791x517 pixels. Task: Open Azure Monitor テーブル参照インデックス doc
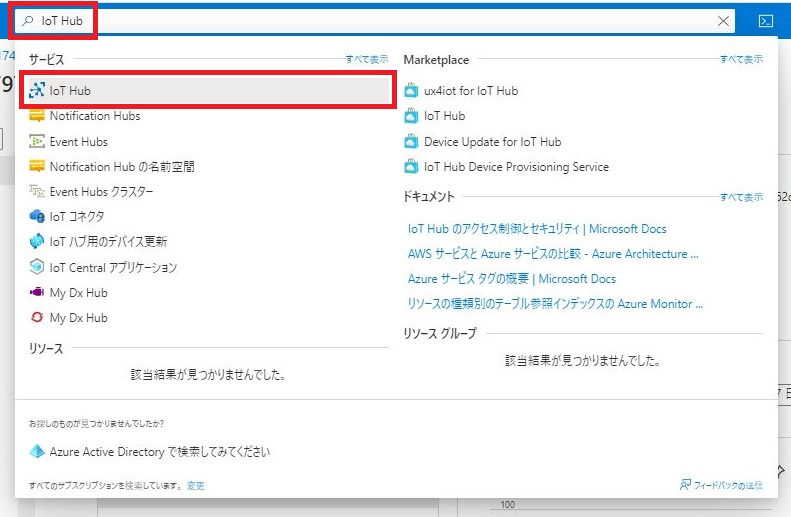555,304
